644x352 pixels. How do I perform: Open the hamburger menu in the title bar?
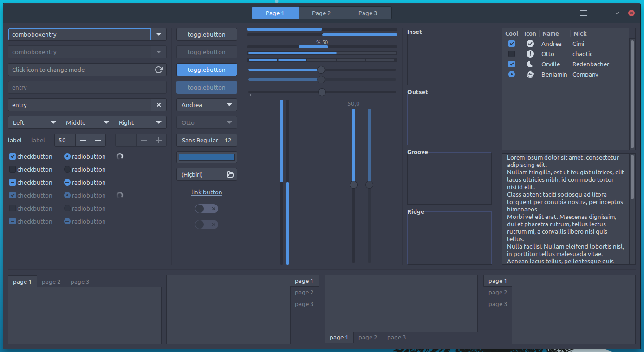tap(584, 13)
